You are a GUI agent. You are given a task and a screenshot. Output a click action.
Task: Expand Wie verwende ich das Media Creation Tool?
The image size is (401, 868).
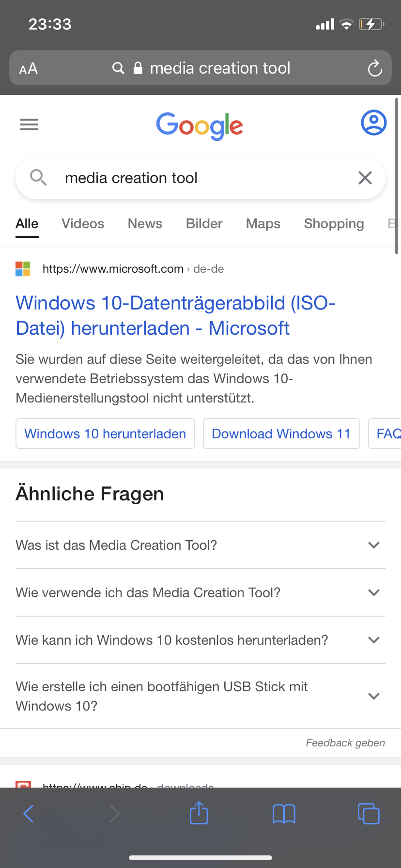click(x=200, y=592)
